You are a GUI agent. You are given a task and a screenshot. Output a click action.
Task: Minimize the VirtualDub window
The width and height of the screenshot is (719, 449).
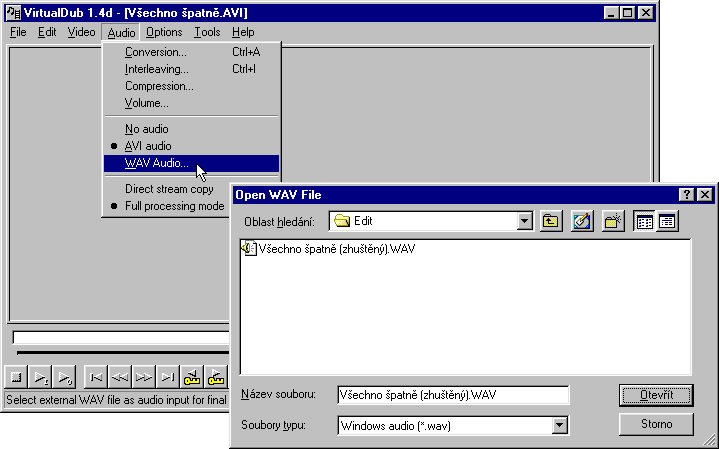(611, 13)
